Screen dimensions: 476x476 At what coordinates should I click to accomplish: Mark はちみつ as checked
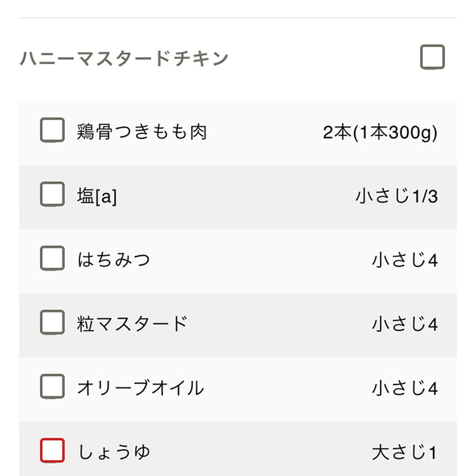click(52, 258)
